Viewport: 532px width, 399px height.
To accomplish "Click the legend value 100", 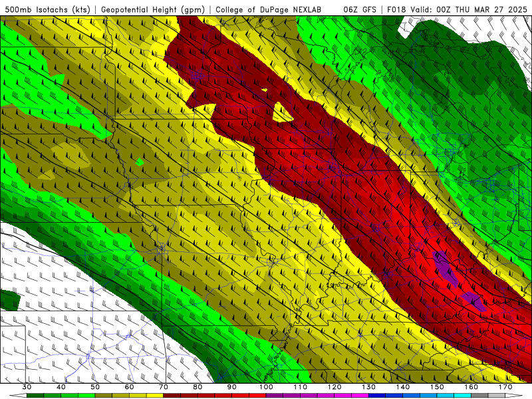I will click(266, 387).
